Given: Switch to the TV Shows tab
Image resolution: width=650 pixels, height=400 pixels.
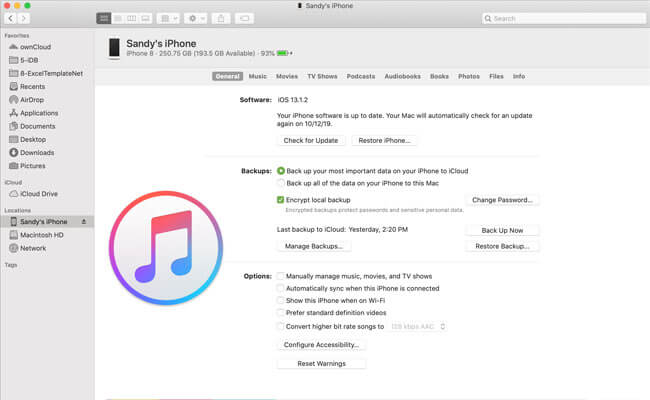Looking at the screenshot, I should tap(322, 76).
